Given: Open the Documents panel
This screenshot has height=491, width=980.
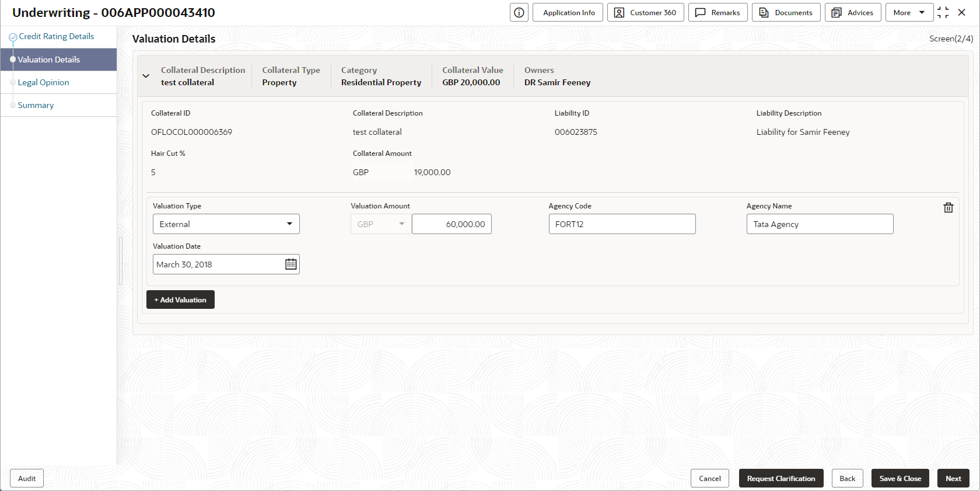Looking at the screenshot, I should (x=786, y=12).
